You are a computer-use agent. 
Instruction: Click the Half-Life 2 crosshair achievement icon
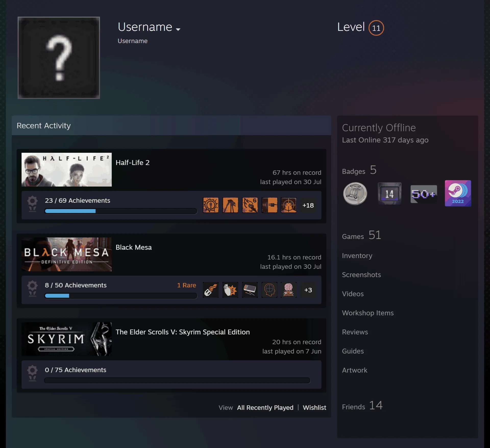click(x=289, y=205)
